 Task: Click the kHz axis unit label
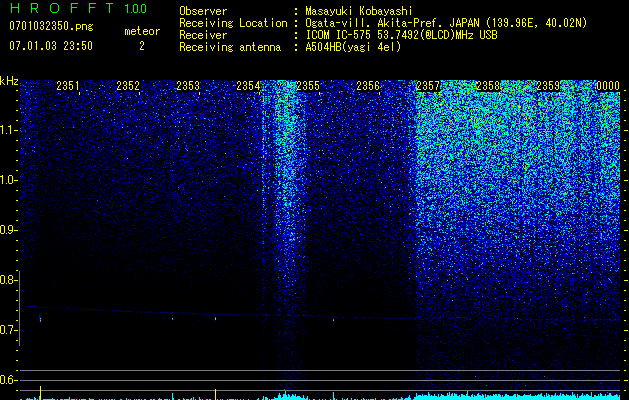9,81
